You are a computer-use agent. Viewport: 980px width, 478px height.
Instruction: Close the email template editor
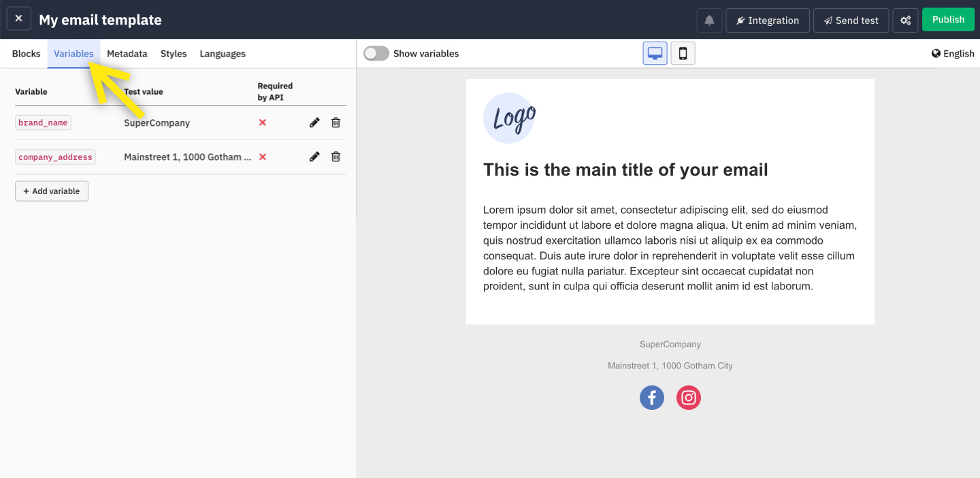(x=19, y=19)
